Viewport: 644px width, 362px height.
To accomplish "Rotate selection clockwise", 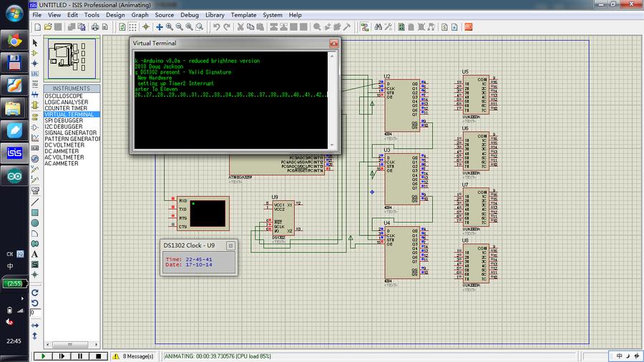I will [x=35, y=293].
